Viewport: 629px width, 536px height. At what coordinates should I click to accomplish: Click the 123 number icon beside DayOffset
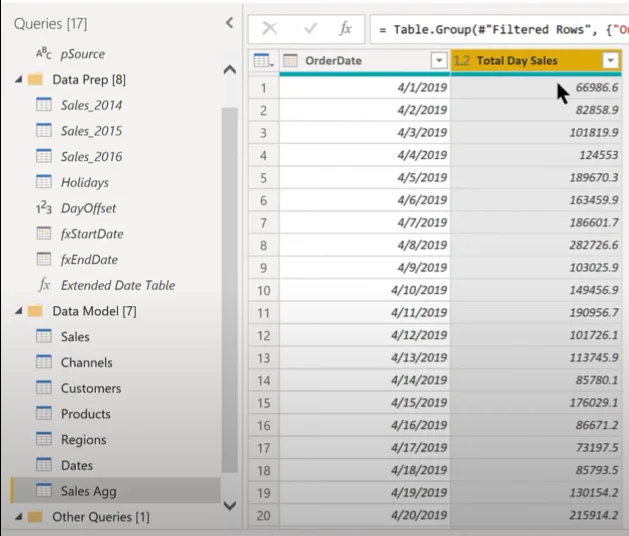point(44,208)
